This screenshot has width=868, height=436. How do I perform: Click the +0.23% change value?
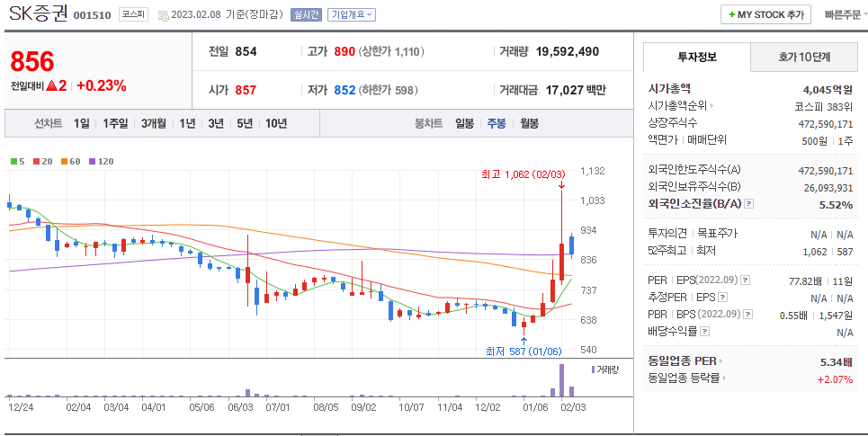tap(102, 85)
